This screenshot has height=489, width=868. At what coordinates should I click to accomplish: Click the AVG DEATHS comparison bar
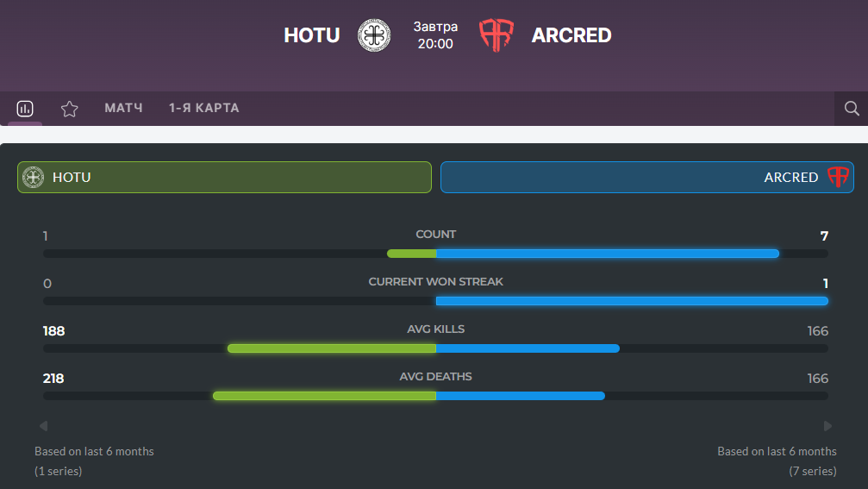coord(435,396)
